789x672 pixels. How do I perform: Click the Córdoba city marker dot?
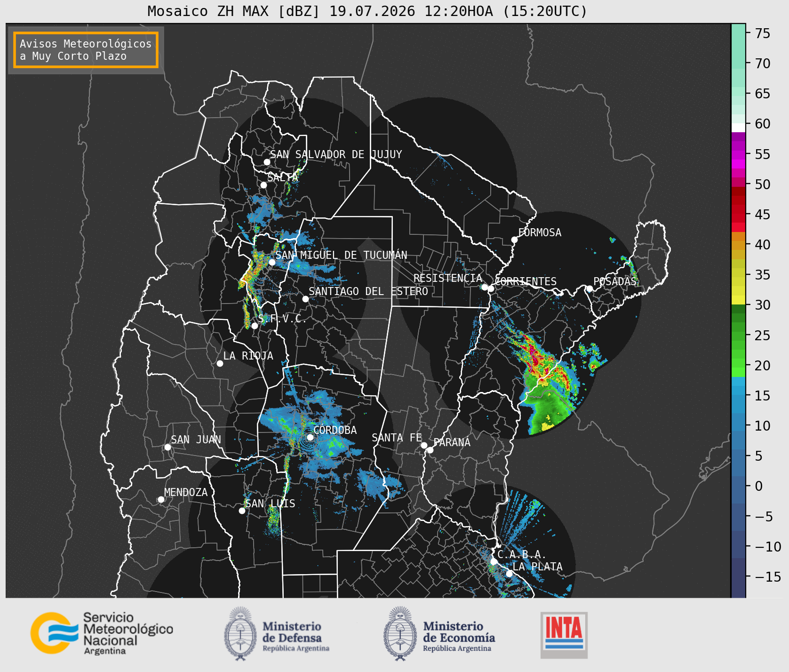310,437
